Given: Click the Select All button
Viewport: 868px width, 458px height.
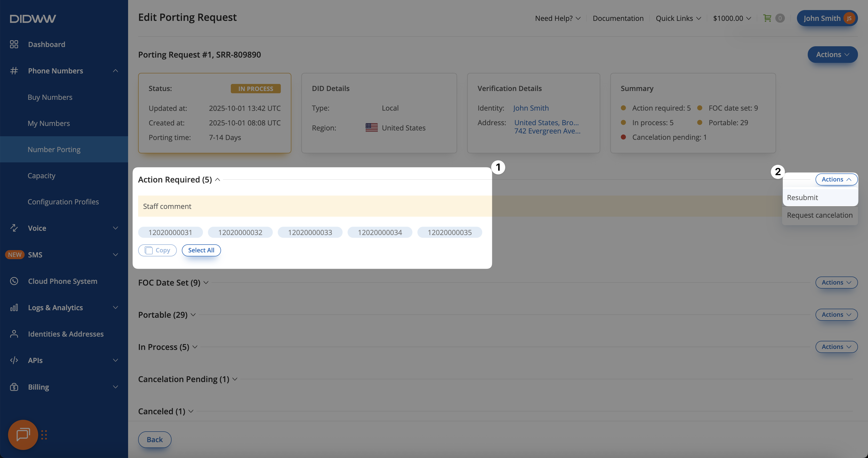Looking at the screenshot, I should coord(201,250).
